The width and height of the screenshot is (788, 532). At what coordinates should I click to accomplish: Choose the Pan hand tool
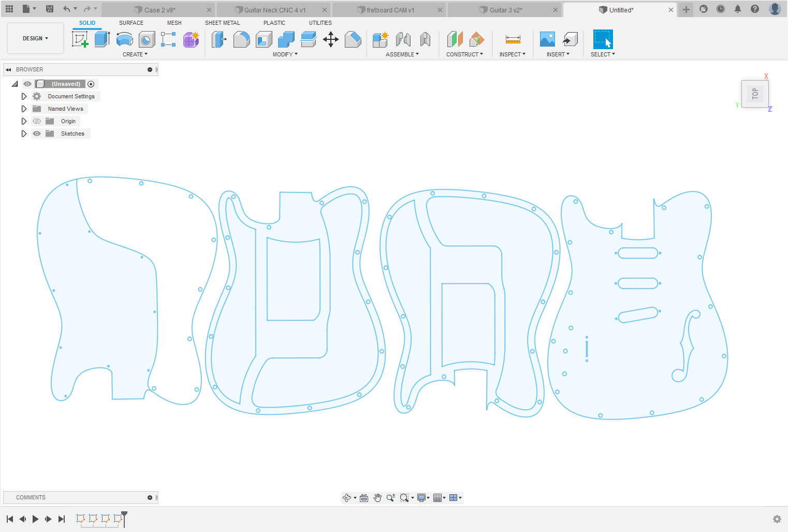coord(377,498)
